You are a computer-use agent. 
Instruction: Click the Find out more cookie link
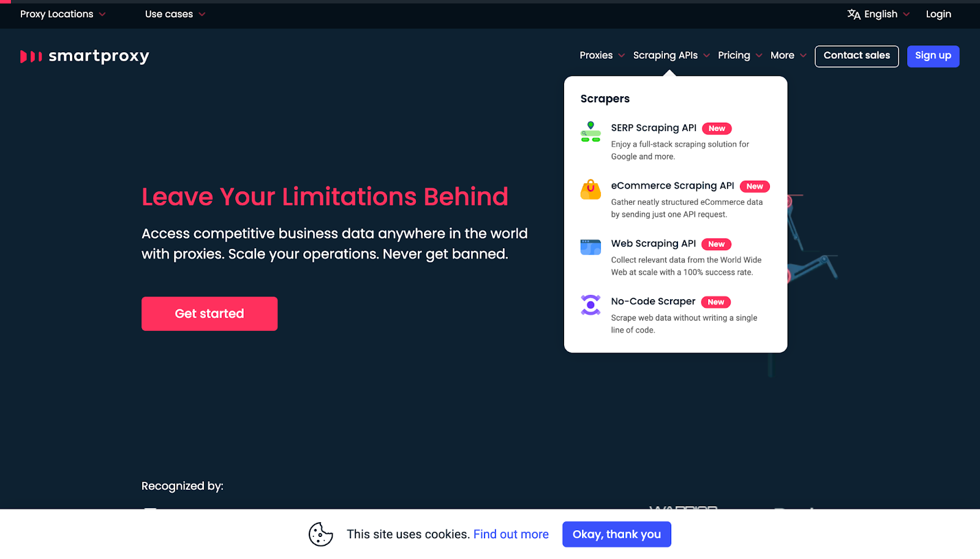[x=511, y=534]
